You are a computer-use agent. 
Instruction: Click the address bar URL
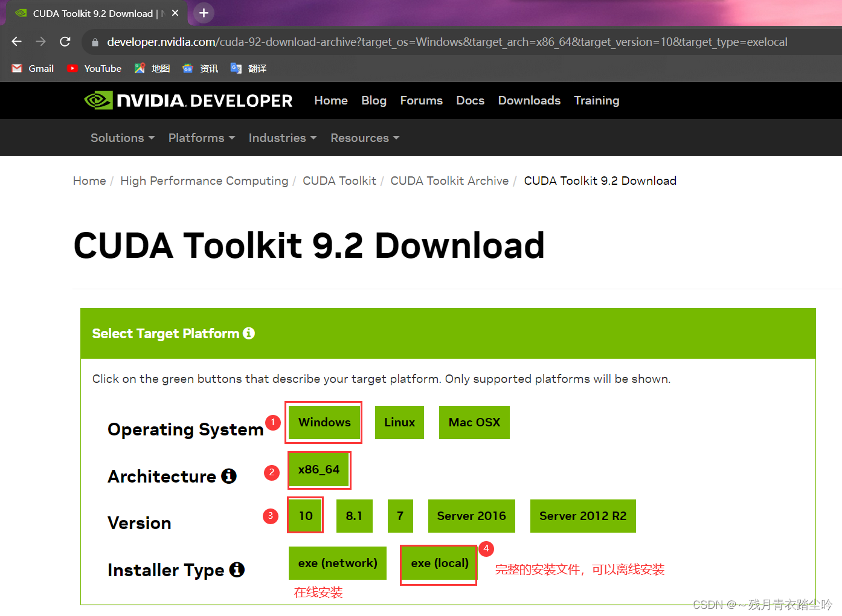tap(447, 42)
